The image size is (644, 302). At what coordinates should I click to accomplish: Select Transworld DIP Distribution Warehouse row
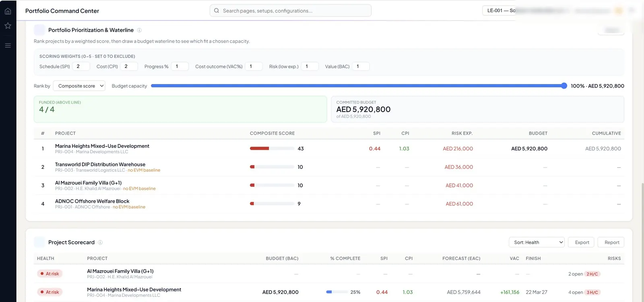[x=329, y=167]
